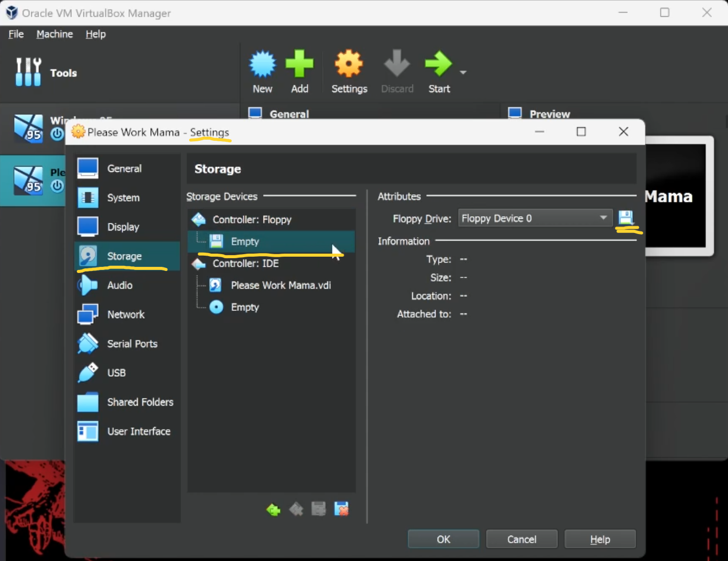
Task: Open the Audio settings page
Action: [127, 286]
